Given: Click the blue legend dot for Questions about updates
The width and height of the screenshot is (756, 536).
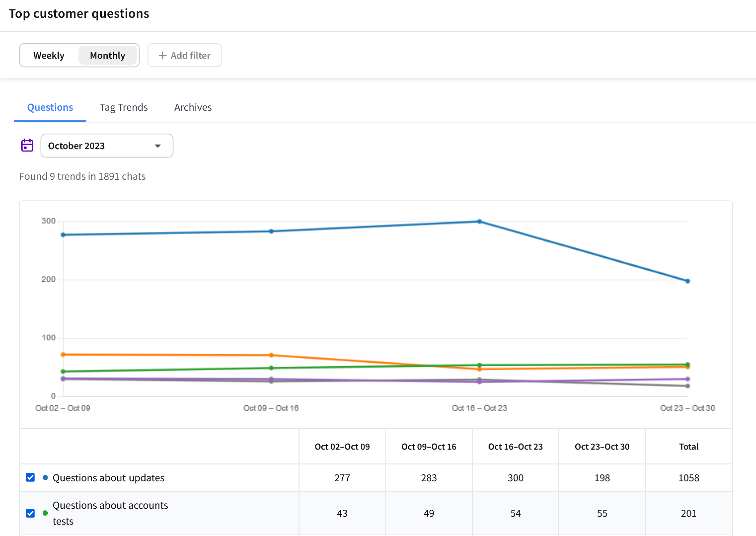Looking at the screenshot, I should (x=45, y=478).
